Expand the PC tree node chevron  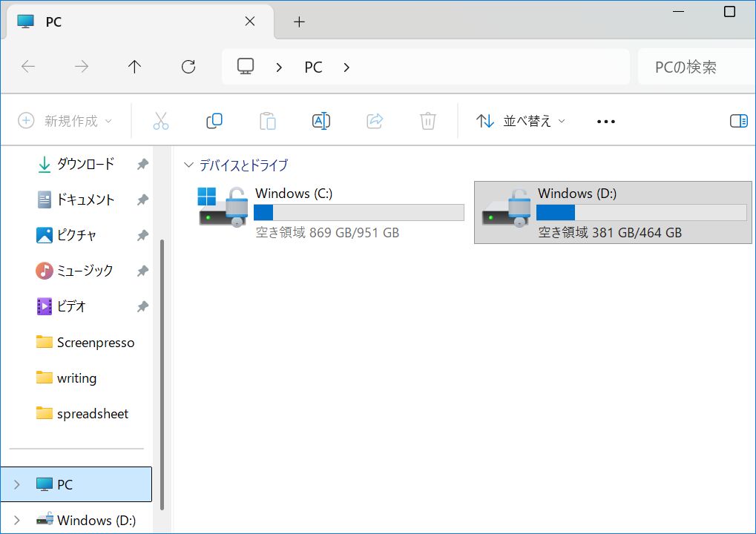(18, 485)
